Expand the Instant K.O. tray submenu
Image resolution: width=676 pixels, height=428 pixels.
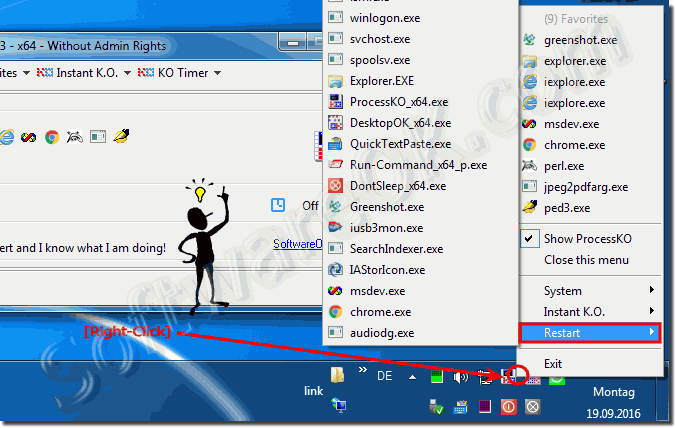click(591, 312)
